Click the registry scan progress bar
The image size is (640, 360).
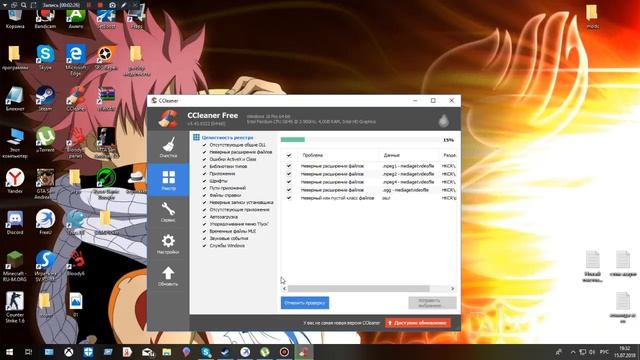pos(360,140)
